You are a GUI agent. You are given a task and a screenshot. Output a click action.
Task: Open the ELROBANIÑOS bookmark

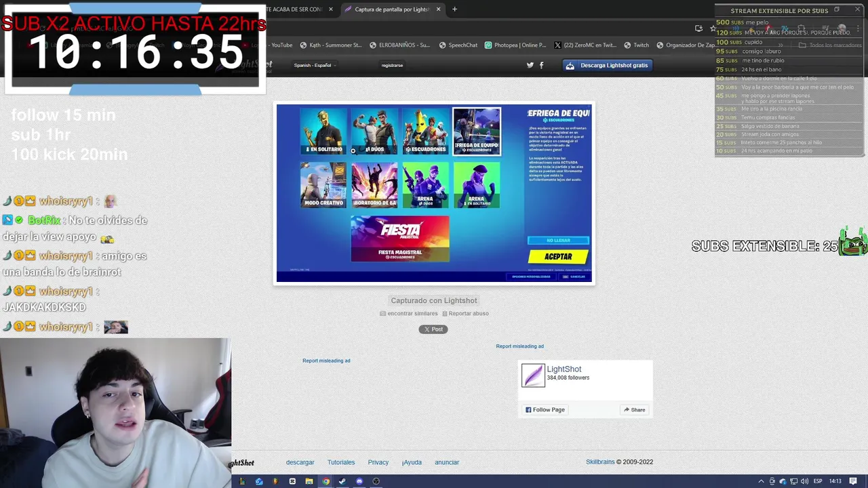tap(399, 45)
